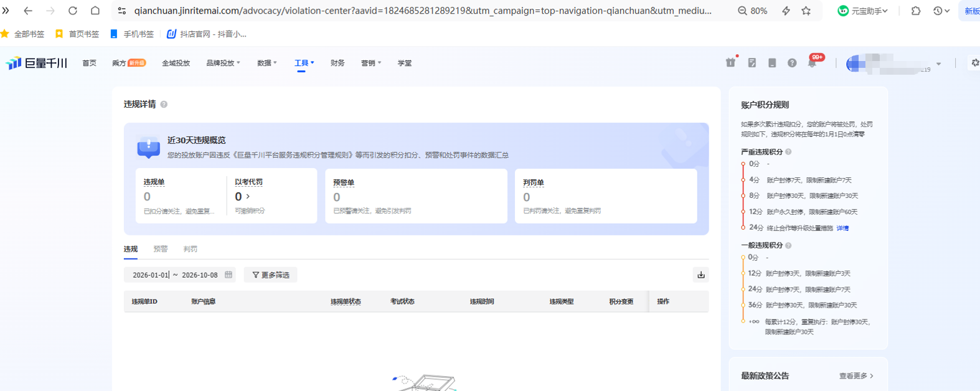
Task: Click the 违规单ID column header
Action: (x=144, y=301)
